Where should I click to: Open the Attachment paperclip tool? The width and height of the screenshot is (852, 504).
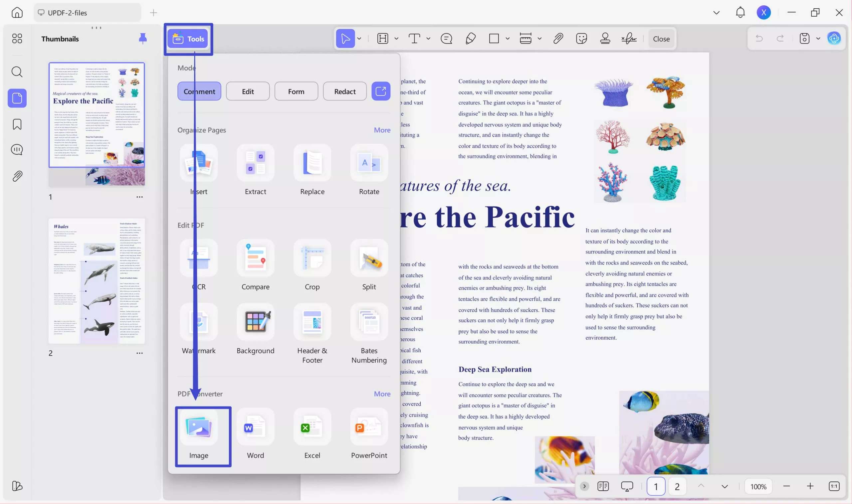coord(558,38)
